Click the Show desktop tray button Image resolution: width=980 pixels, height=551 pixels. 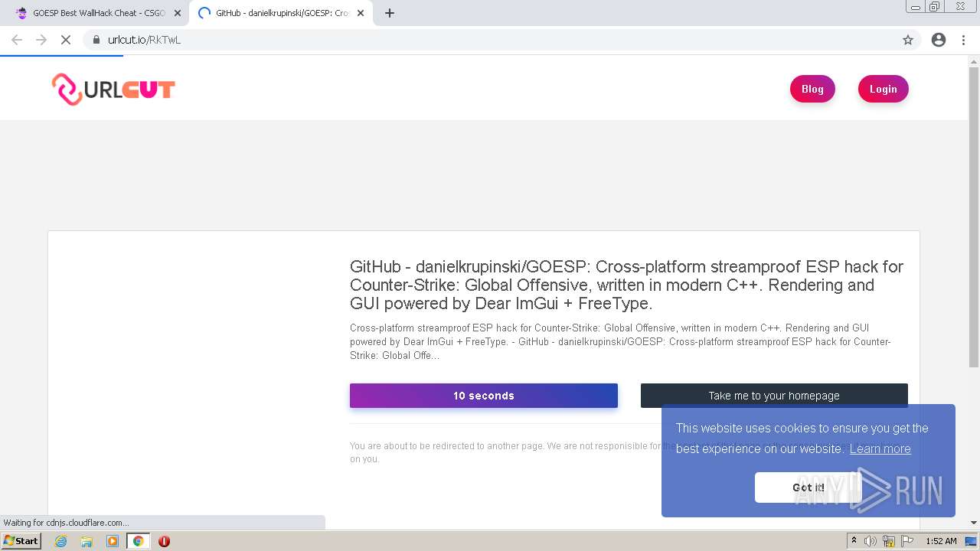[x=972, y=541]
